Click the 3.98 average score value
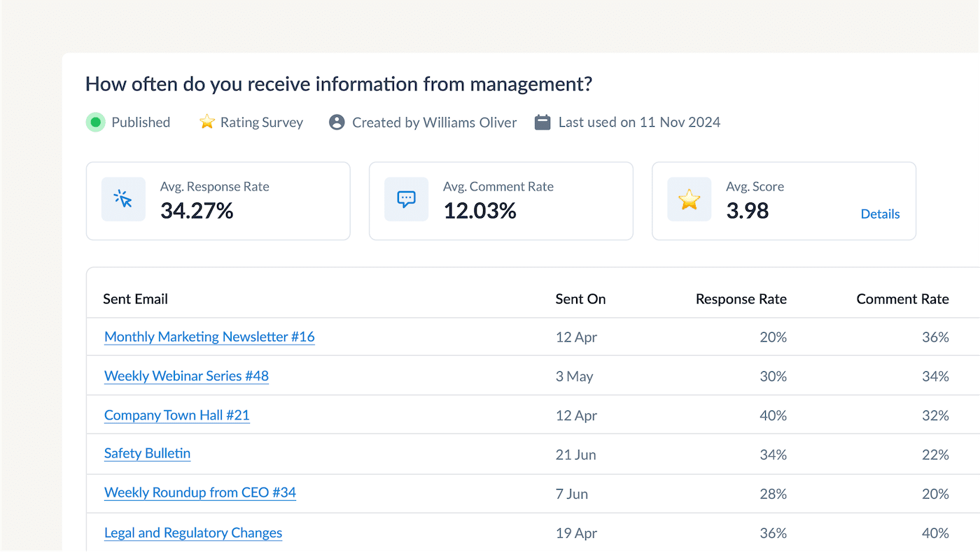The width and height of the screenshot is (980, 552). (747, 210)
